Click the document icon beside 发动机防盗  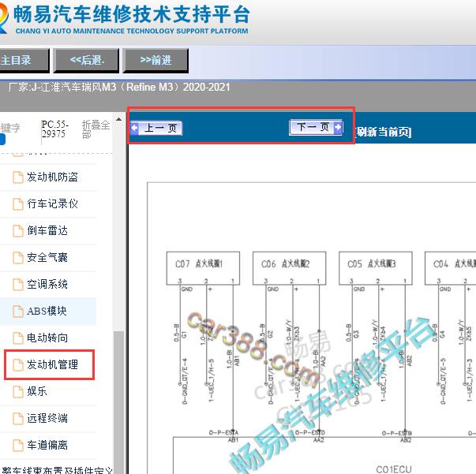(x=18, y=177)
